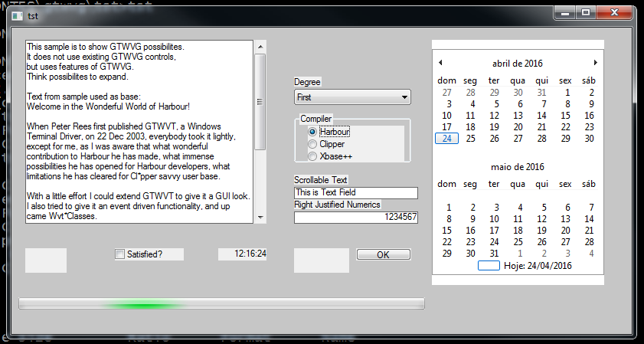Click the Scrollable Text field
The height and width of the screenshot is (344, 644).
tap(355, 192)
